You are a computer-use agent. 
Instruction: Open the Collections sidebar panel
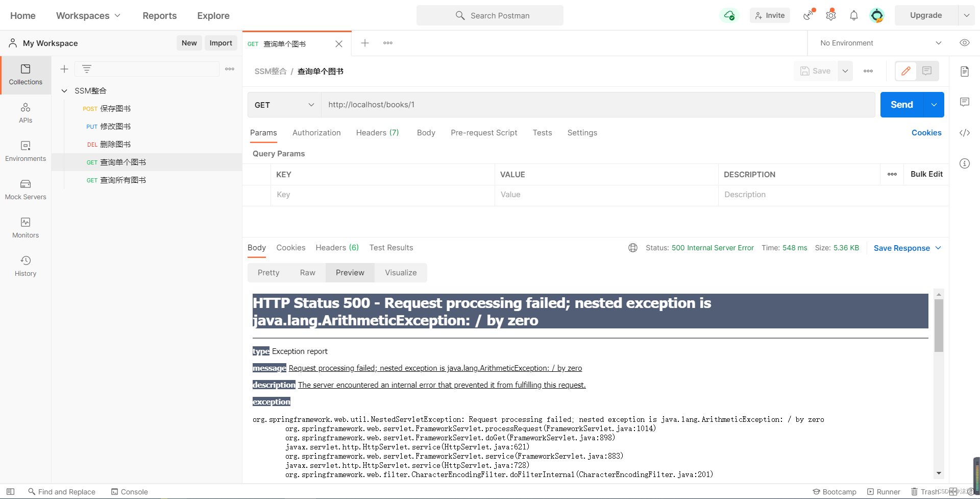pyautogui.click(x=26, y=75)
